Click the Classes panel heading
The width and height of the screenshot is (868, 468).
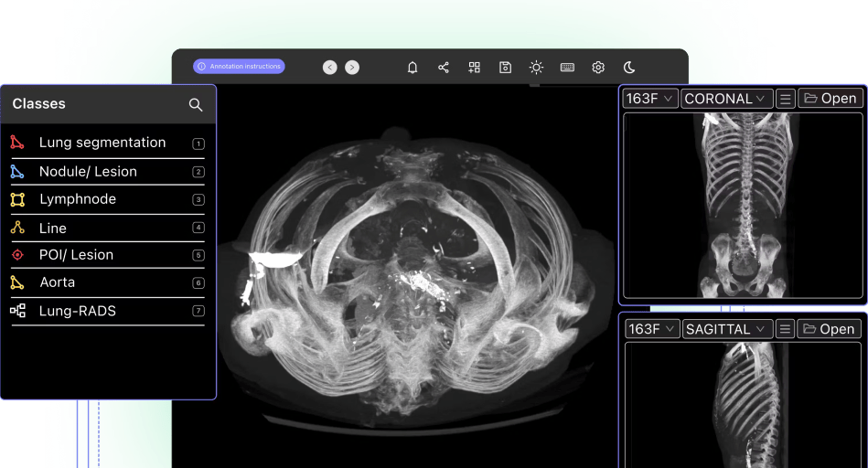click(38, 104)
